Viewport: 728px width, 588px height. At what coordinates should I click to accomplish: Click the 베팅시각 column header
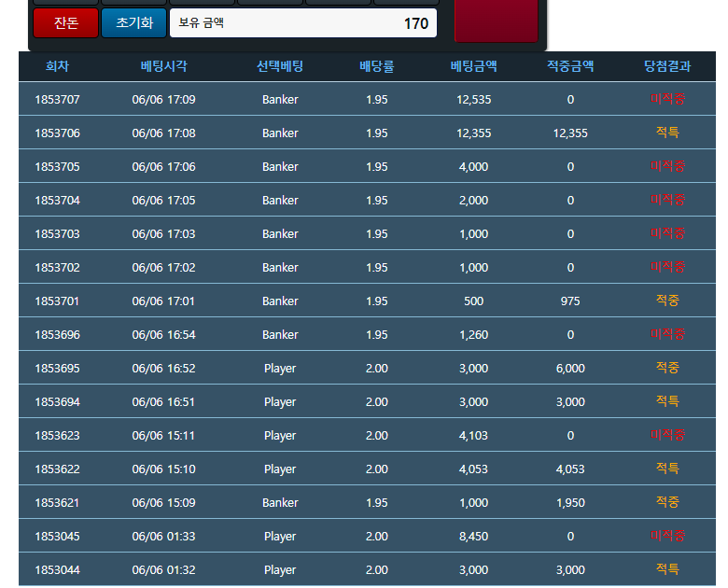pyautogui.click(x=163, y=66)
